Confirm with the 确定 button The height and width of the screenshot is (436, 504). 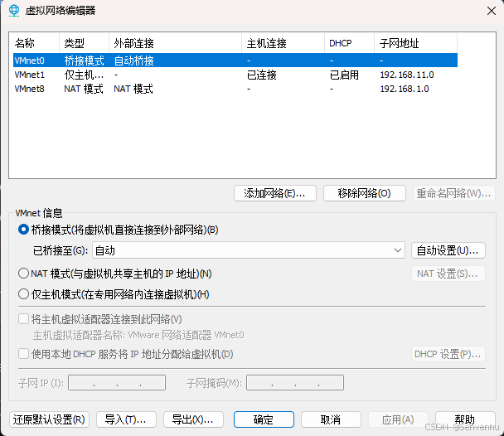click(264, 419)
